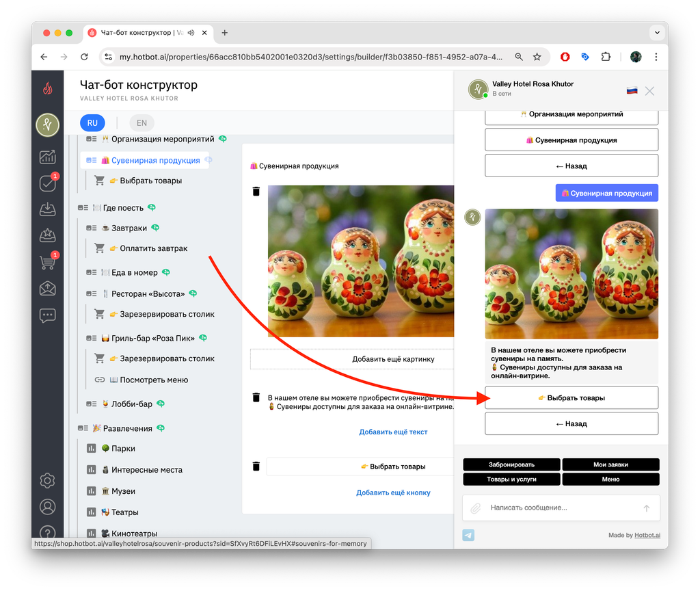The image size is (700, 591).
Task: Click the hotel avatar in left sidebar
Action: tap(47, 124)
